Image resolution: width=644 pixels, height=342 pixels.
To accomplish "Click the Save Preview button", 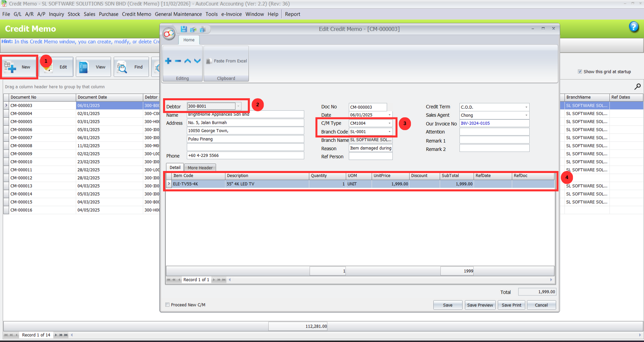I will tap(480, 305).
